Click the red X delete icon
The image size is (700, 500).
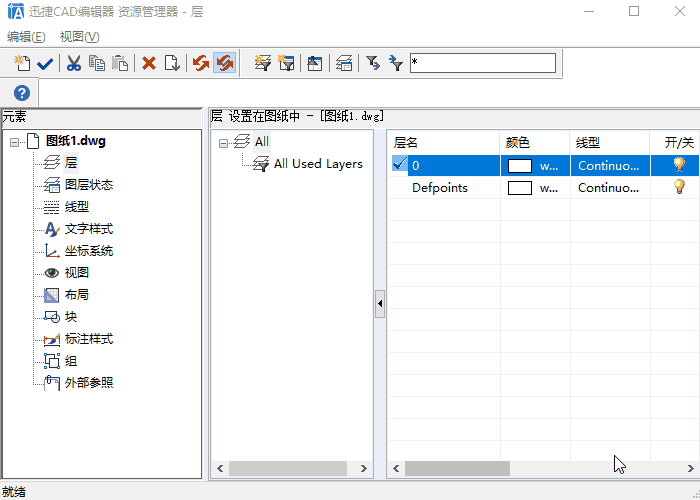(149, 63)
